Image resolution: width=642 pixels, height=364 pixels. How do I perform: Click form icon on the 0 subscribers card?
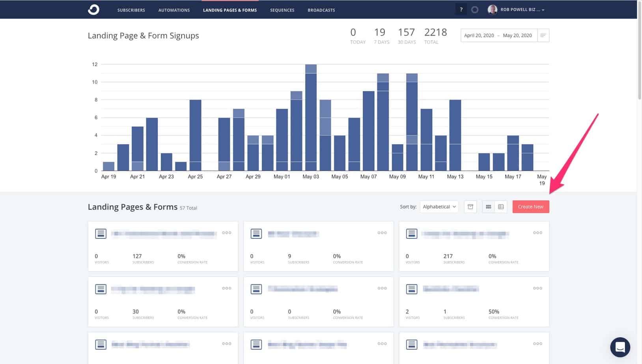click(256, 289)
